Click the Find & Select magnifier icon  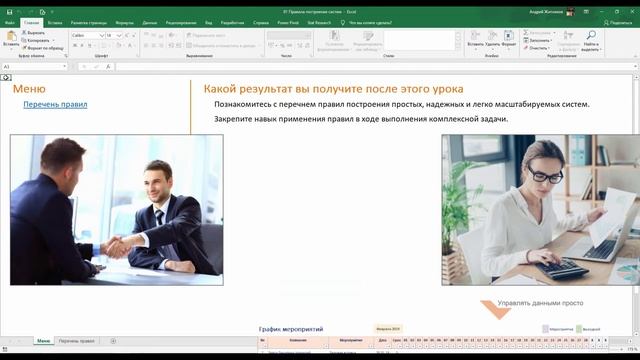591,35
